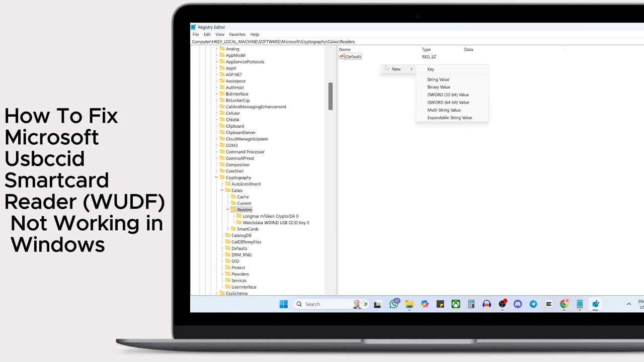Viewport: 644px width, 362px height.
Task: Open the Sticky Notes taskbar icon
Action: point(440,304)
